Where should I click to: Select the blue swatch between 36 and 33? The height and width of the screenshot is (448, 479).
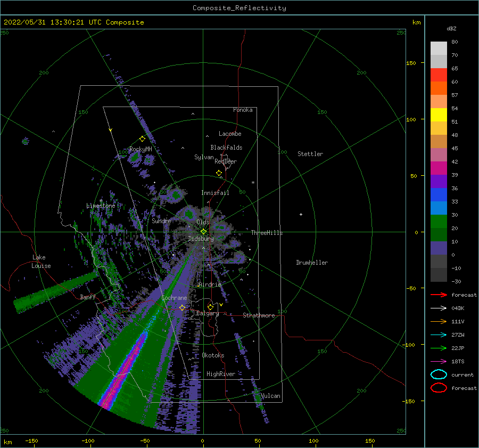[x=439, y=194]
